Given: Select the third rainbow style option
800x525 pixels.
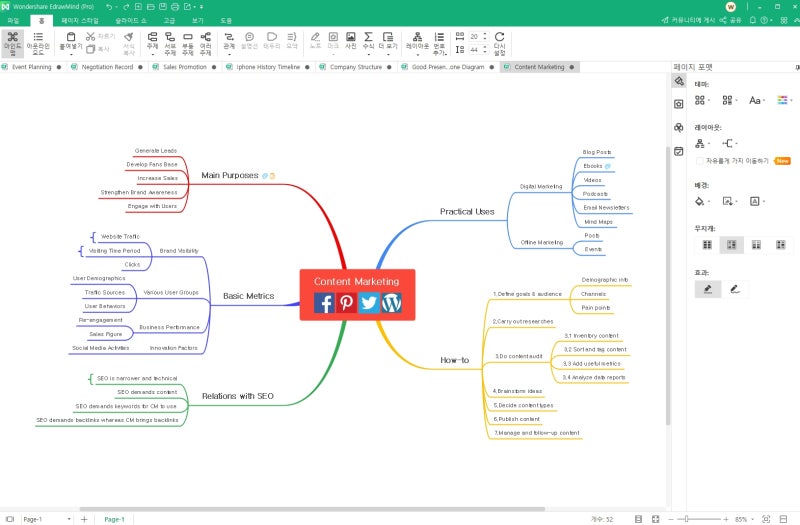Looking at the screenshot, I should click(x=756, y=245).
